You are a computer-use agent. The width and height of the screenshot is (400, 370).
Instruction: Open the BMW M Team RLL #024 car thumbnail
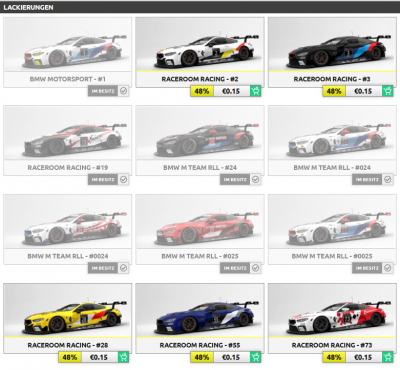point(332,133)
